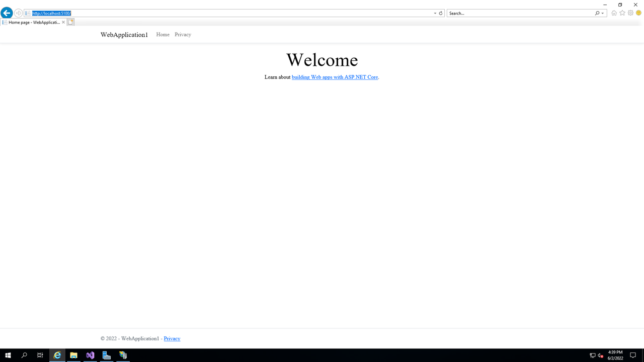The image size is (644, 362).
Task: Go back using the browser Back arrow
Action: (7, 13)
